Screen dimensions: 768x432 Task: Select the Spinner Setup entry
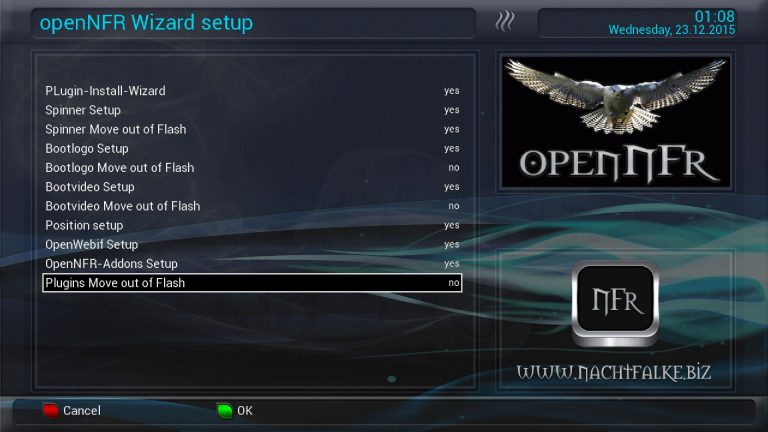tap(252, 110)
